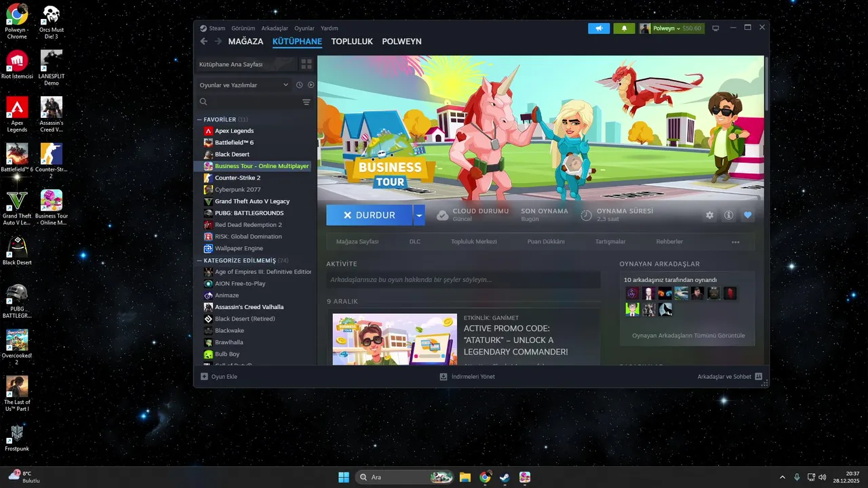Open Topluluk Merkezi link

point(474,242)
